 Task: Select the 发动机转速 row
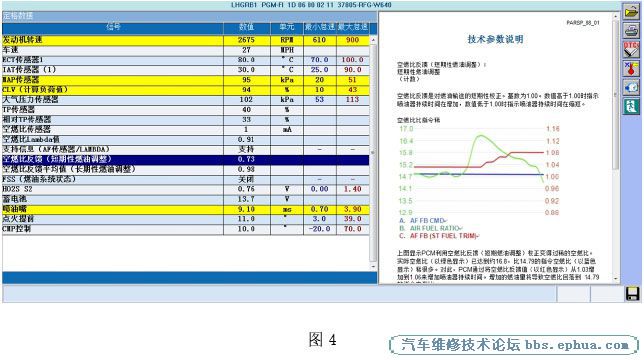[186, 40]
